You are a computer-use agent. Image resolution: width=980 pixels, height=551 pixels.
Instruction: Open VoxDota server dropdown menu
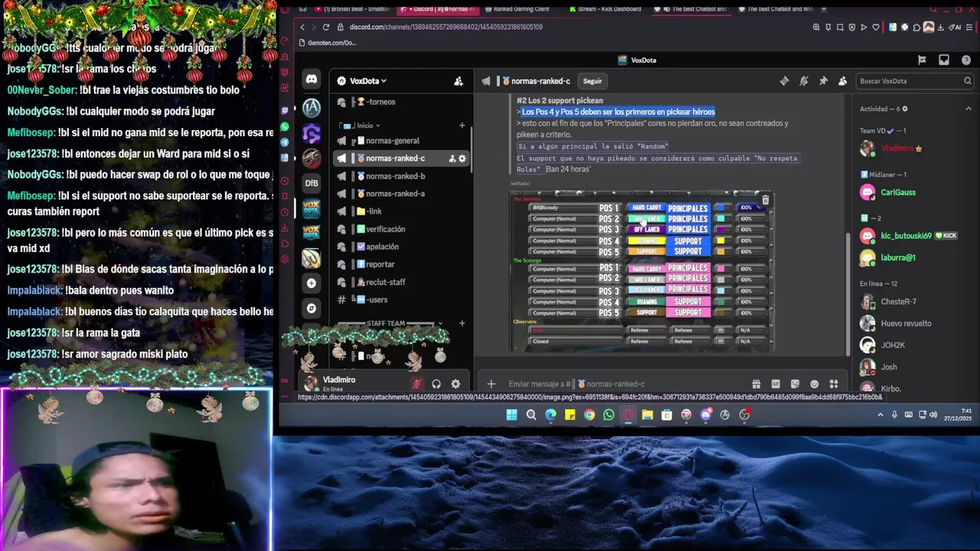[x=367, y=81]
